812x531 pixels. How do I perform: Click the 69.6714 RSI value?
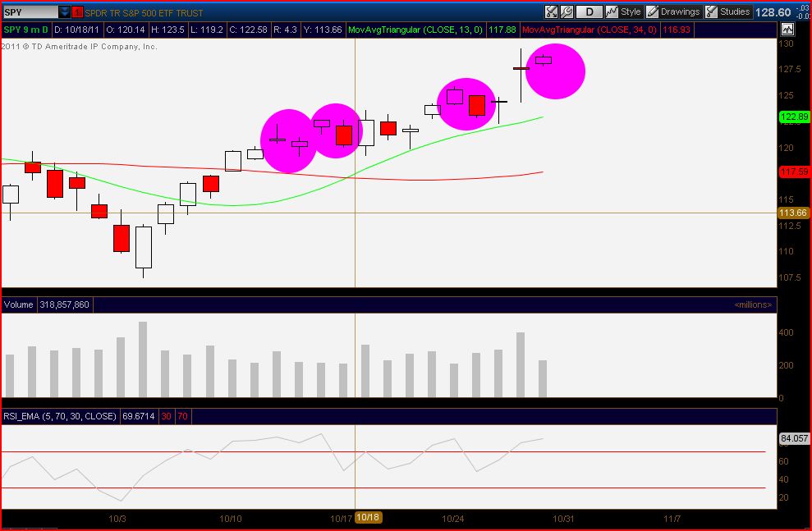point(138,416)
